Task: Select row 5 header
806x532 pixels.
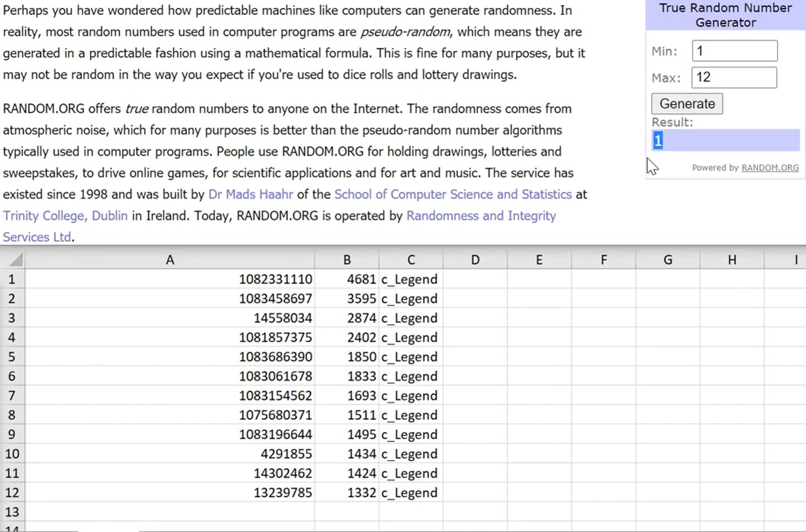Action: [12, 356]
